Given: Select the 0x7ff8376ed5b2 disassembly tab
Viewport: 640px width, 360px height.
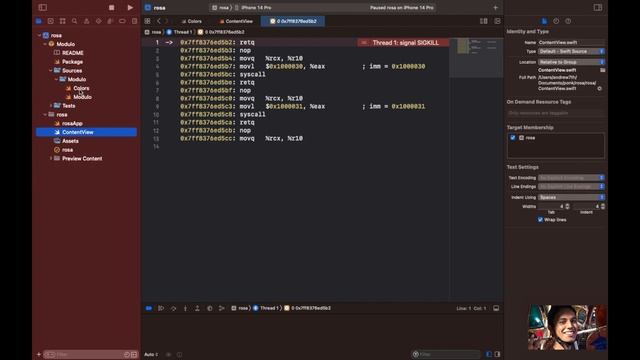Looking at the screenshot, I should pyautogui.click(x=293, y=21).
